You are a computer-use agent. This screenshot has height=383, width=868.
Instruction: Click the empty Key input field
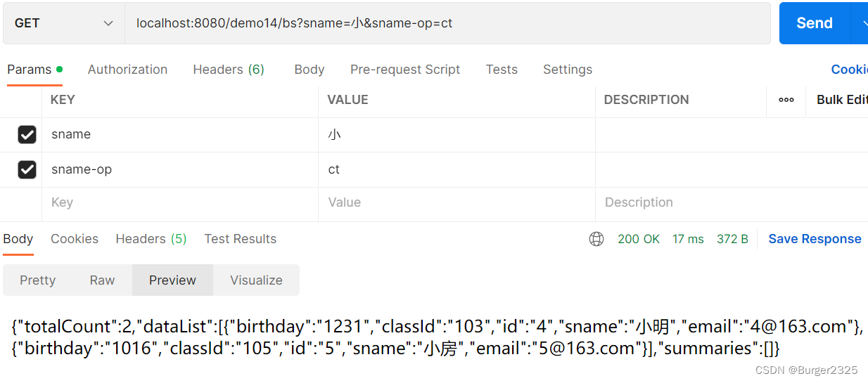point(180,203)
